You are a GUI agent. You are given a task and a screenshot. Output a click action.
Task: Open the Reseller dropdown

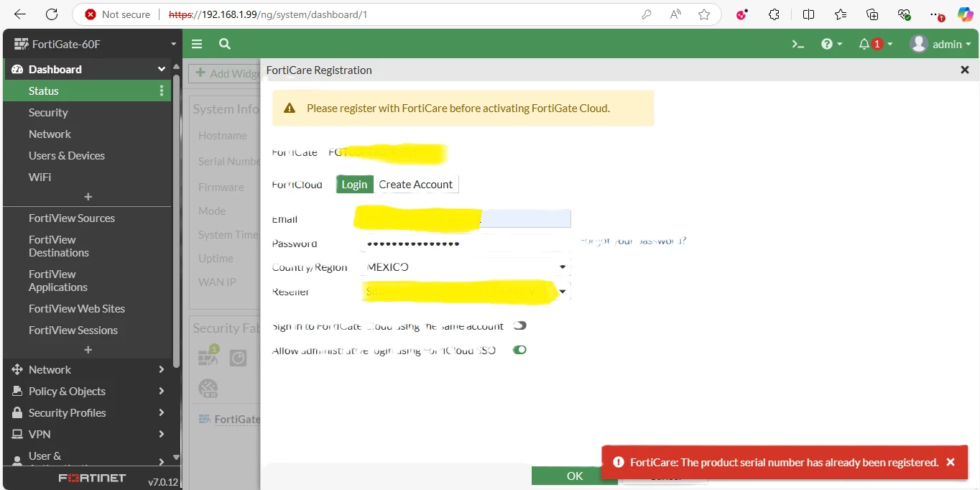[466, 292]
